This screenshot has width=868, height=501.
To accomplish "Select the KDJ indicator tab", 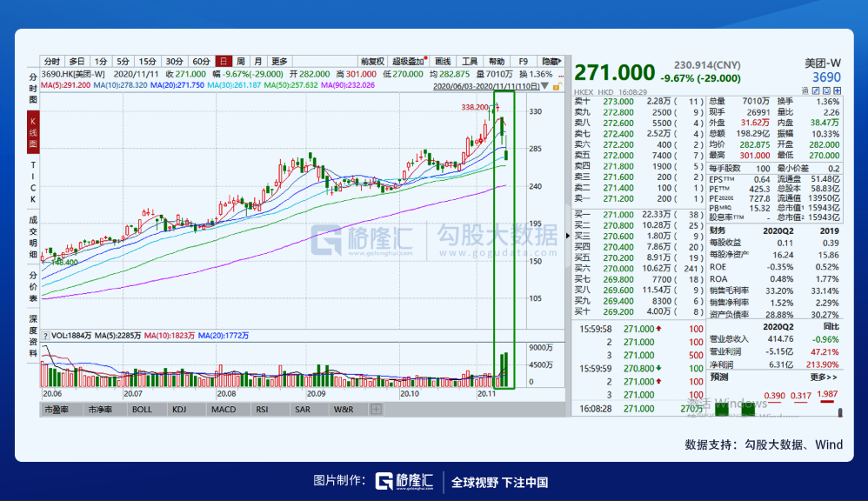I will tap(179, 410).
